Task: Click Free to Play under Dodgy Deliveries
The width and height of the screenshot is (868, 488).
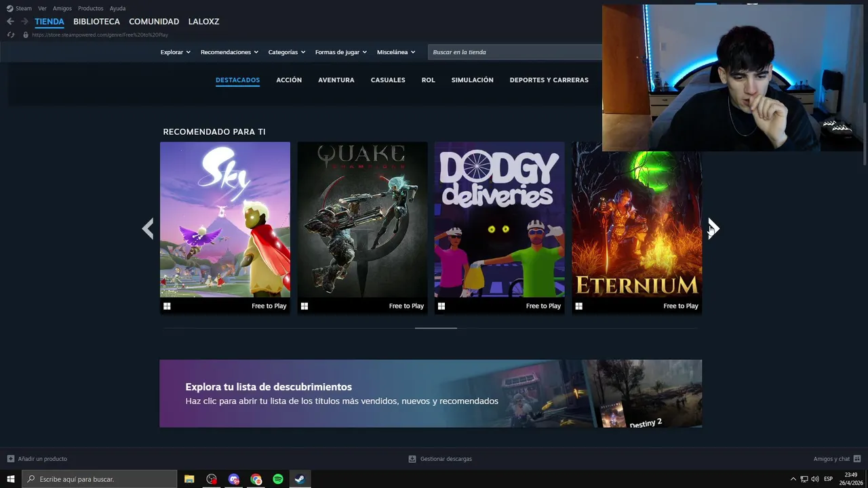Action: 543,306
